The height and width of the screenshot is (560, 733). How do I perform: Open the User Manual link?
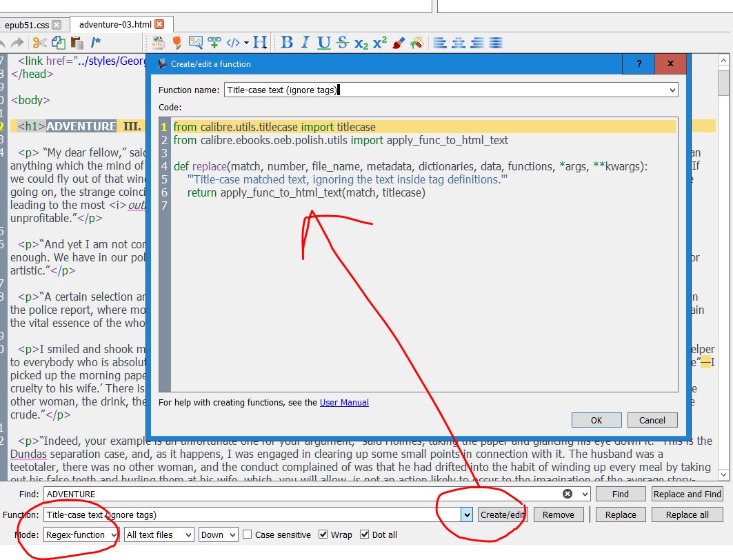click(344, 403)
